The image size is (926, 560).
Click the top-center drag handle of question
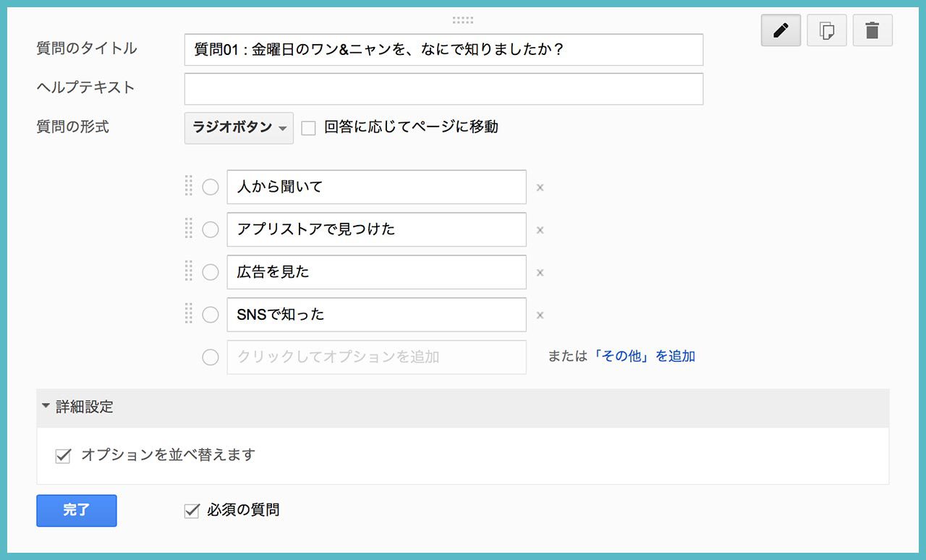coord(463,20)
